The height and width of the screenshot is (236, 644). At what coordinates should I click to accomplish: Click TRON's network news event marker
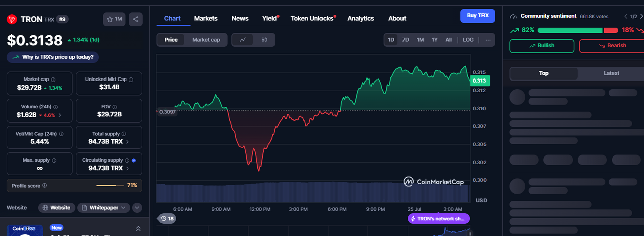click(439, 219)
